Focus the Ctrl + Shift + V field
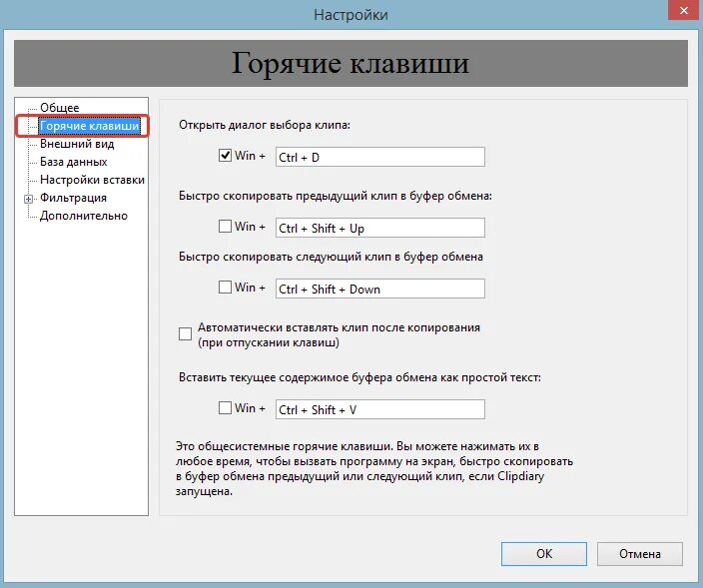This screenshot has height=588, width=703. point(380,409)
